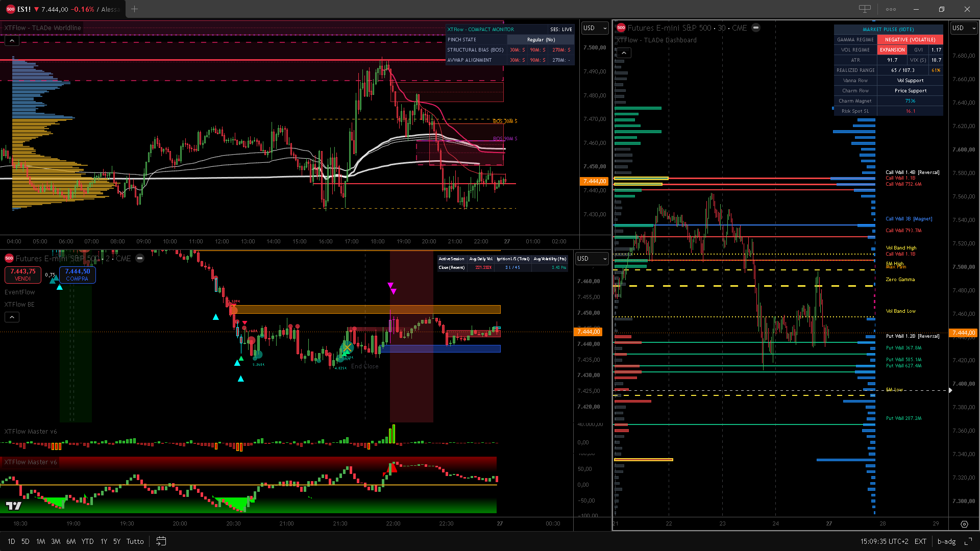Click the Put Wall 1.2B [Reversal] label
This screenshot has width=980, height=551.
tap(913, 336)
